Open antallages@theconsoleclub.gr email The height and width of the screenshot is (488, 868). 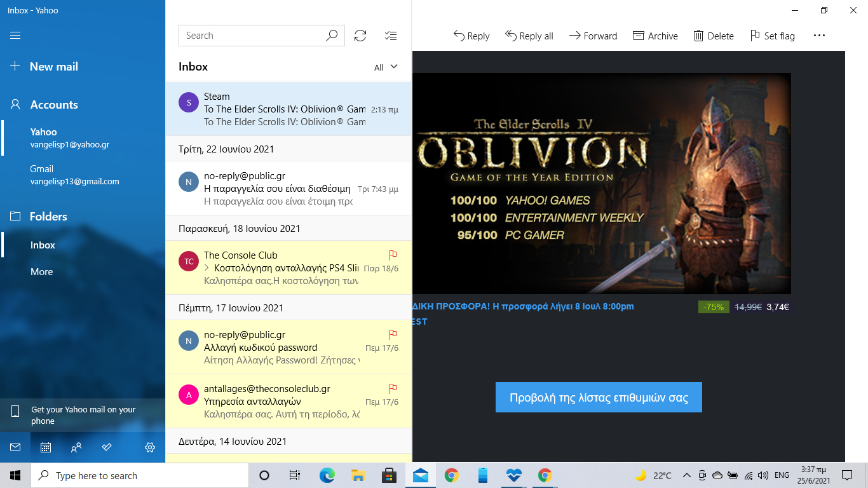coord(288,401)
